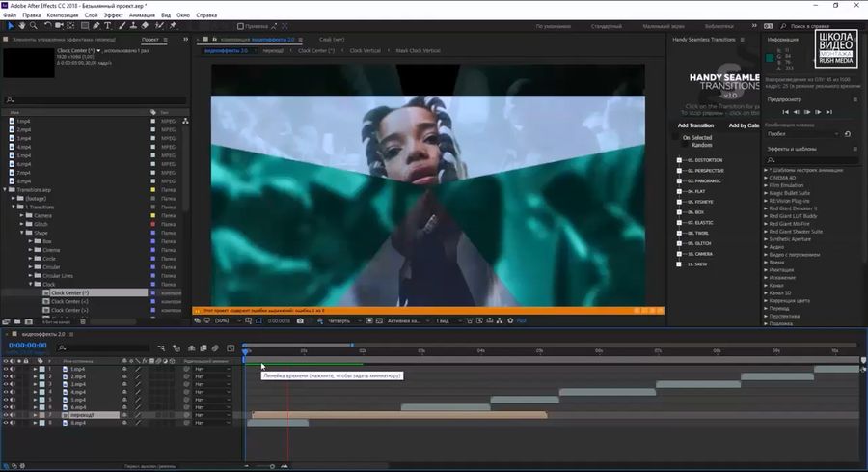The image size is (868, 472).
Task: Select the Eraser tool
Action: click(145, 25)
